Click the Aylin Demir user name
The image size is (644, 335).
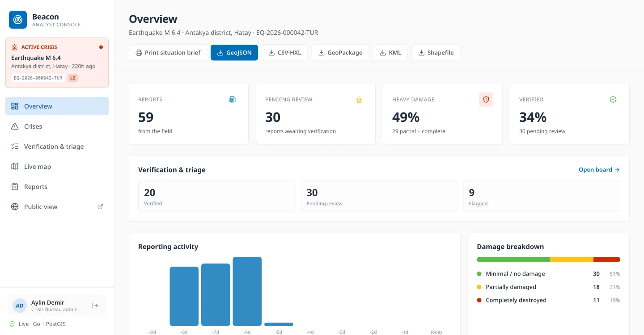[x=48, y=302]
